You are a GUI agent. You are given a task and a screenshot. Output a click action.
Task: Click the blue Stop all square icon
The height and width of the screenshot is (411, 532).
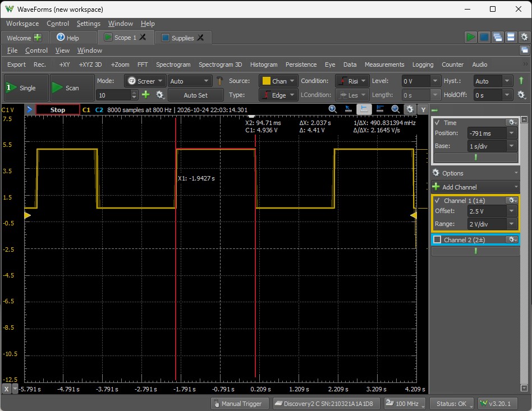484,37
